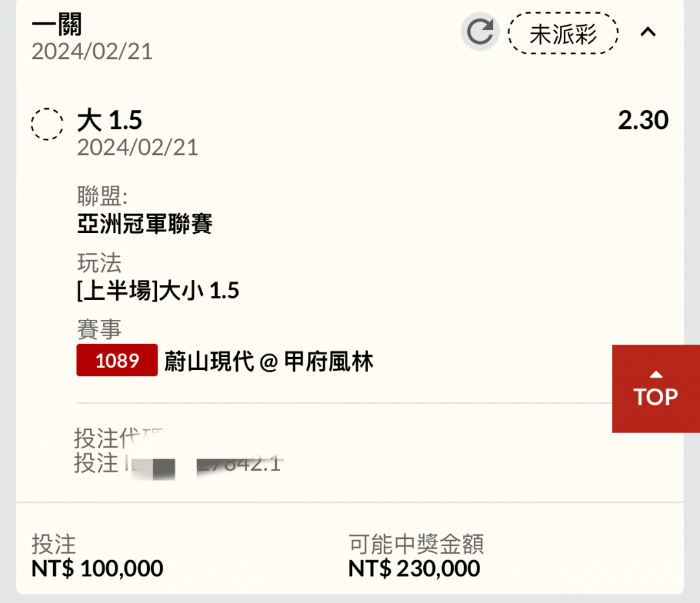The height and width of the screenshot is (603, 700).
Task: Click the league name 亞洲冠軍聯賽
Action: [145, 223]
